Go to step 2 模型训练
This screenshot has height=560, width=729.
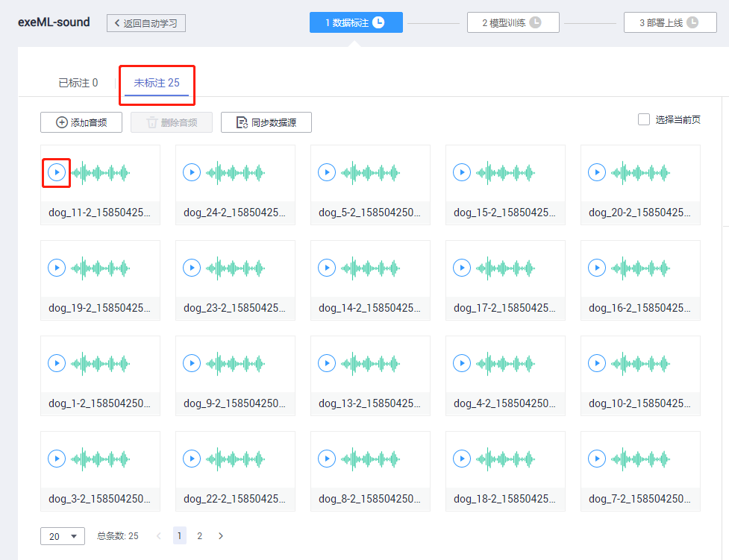pyautogui.click(x=513, y=22)
